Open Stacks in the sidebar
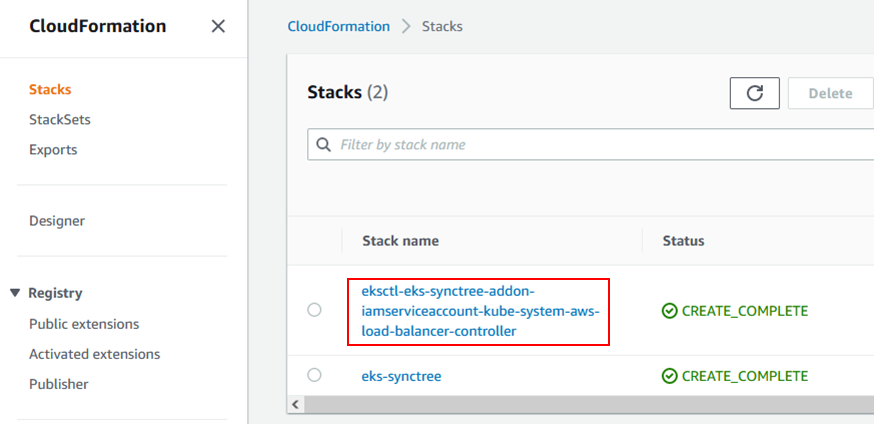The width and height of the screenshot is (874, 424). click(x=50, y=89)
